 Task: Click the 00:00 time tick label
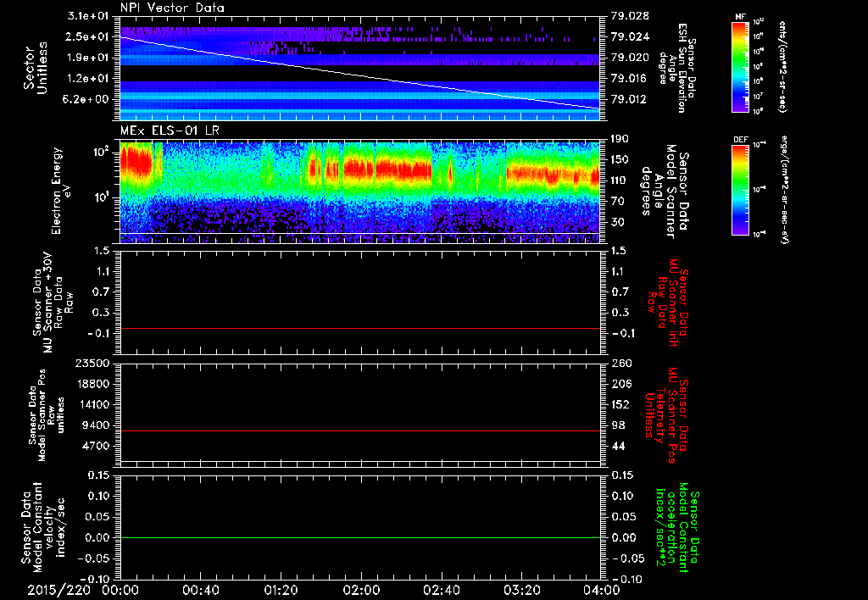(x=120, y=590)
